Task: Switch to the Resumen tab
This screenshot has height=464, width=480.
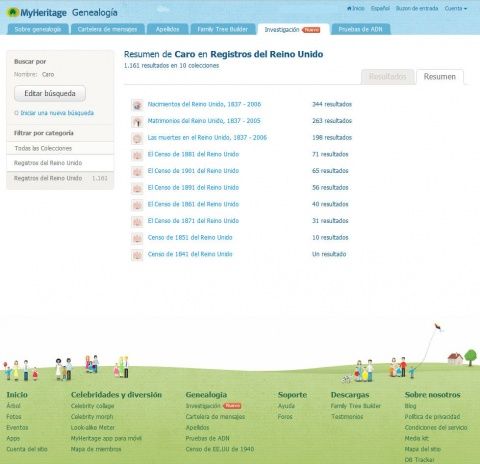Action: [439, 77]
